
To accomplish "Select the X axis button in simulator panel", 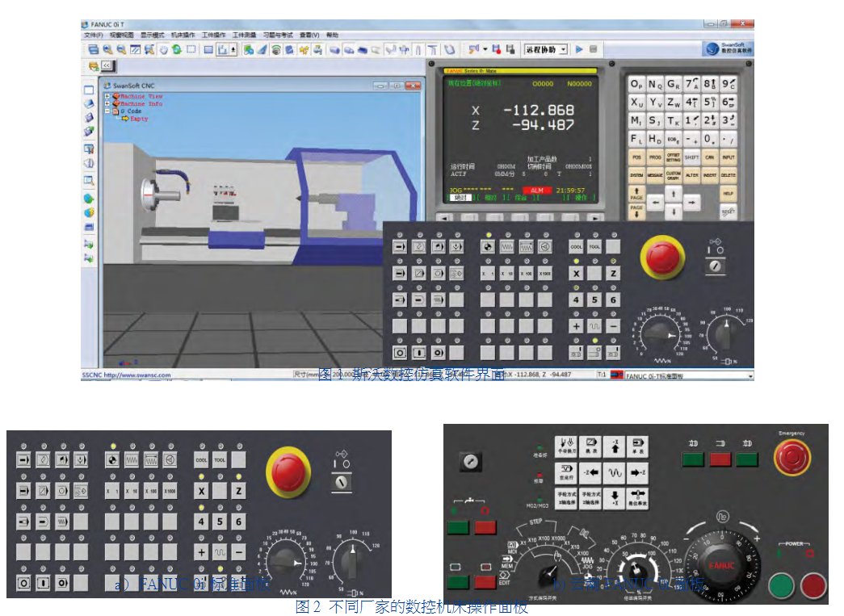I will pos(576,273).
